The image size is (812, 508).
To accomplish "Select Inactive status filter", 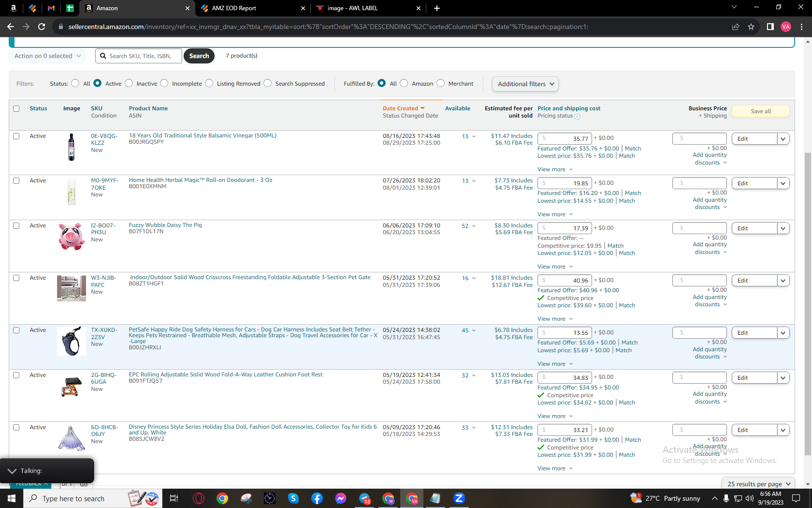I will 129,83.
